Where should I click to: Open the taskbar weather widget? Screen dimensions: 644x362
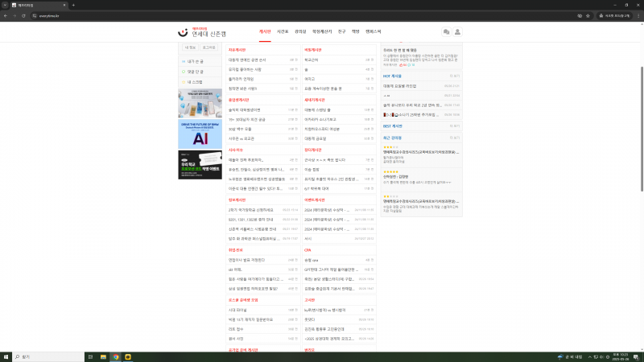tap(571, 357)
